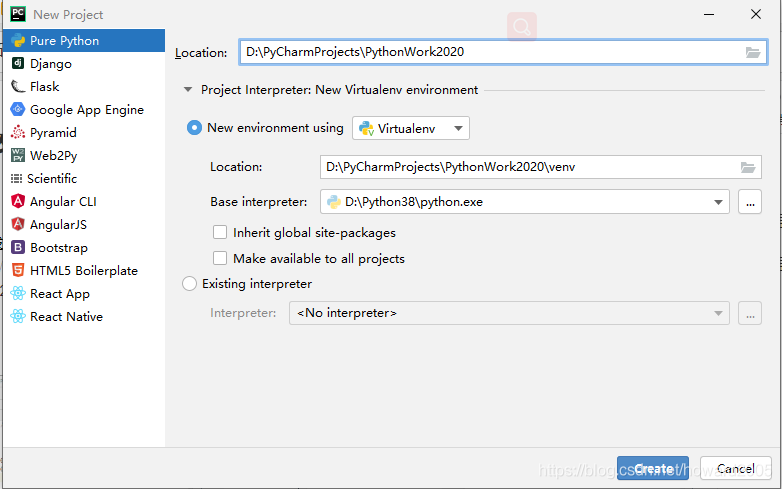Click the Django icon in the sidebar

18,63
